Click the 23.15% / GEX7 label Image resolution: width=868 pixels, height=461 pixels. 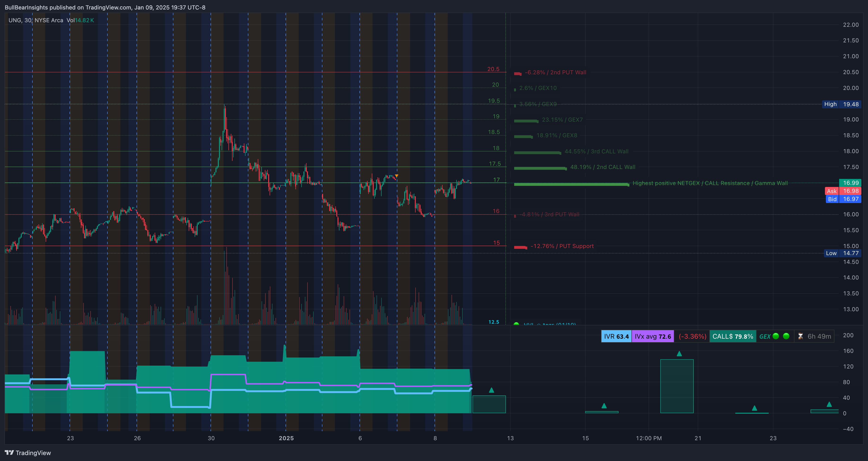tap(562, 120)
